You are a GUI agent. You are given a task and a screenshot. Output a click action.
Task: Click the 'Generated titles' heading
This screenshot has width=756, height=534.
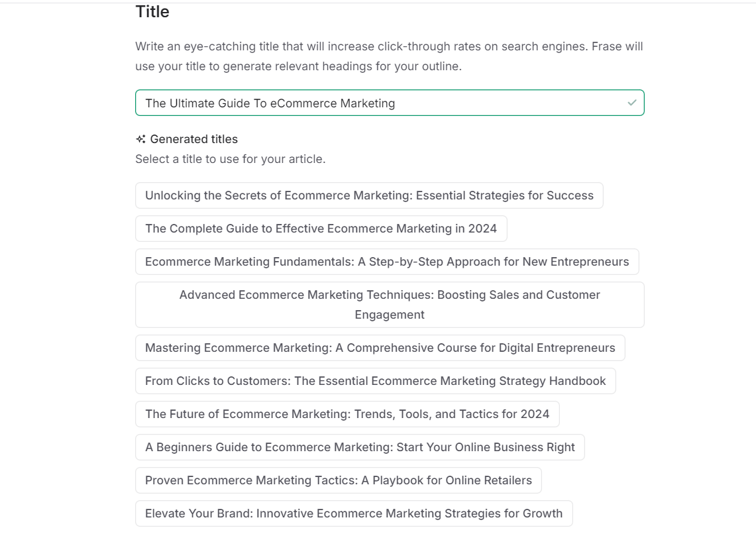[194, 139]
